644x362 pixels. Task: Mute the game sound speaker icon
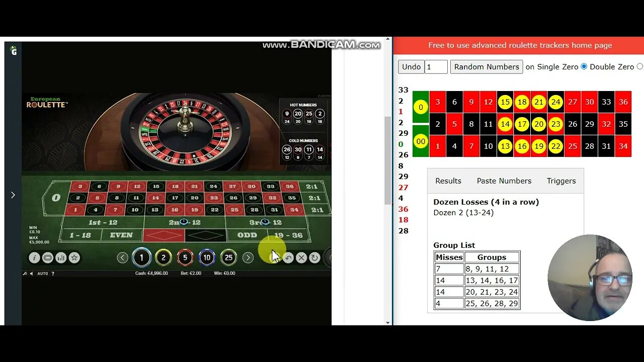[x=31, y=274]
